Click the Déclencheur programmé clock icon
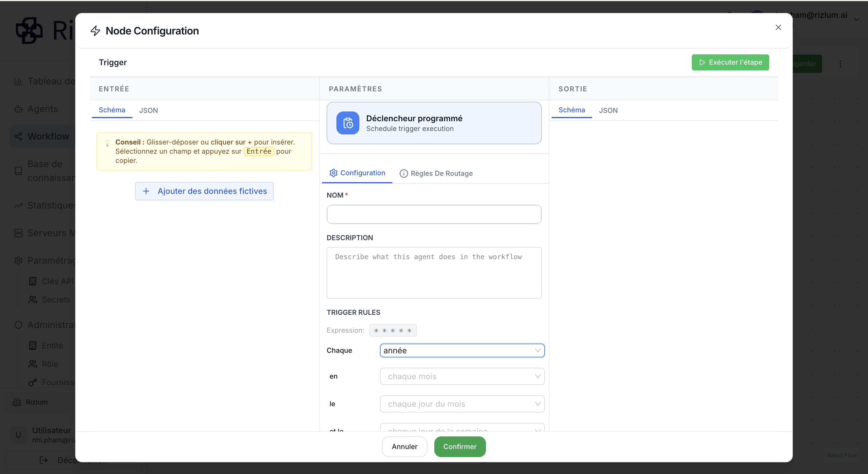This screenshot has height=474, width=868. tap(348, 123)
